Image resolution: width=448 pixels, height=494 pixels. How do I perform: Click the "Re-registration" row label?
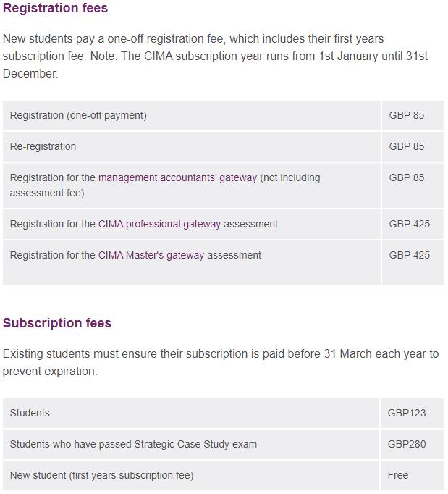[43, 146]
